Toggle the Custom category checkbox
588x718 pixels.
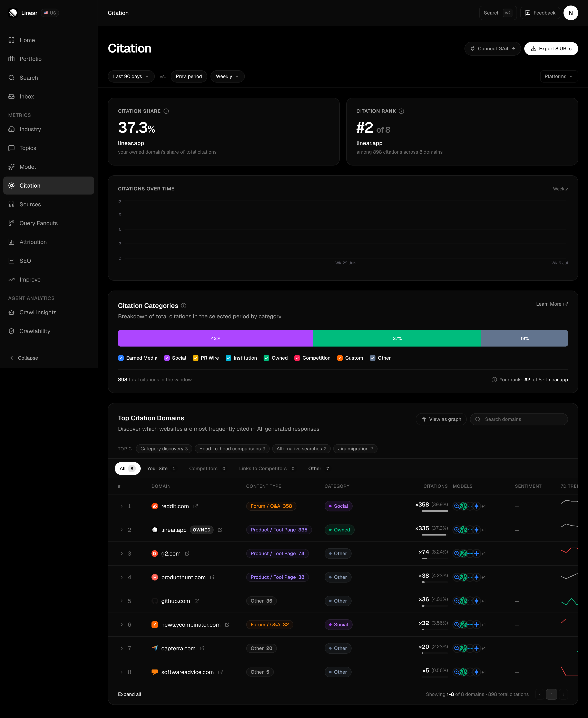click(340, 358)
